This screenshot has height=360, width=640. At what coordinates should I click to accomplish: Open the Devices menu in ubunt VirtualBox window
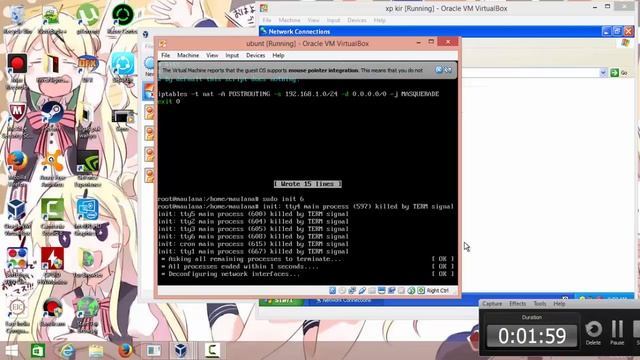pyautogui.click(x=256, y=56)
